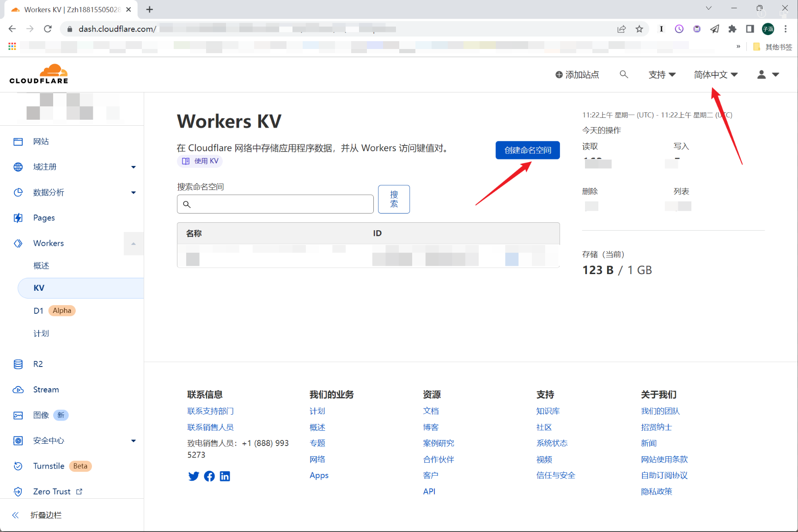Bookmark this page with the star
798x532 pixels.
coord(639,29)
